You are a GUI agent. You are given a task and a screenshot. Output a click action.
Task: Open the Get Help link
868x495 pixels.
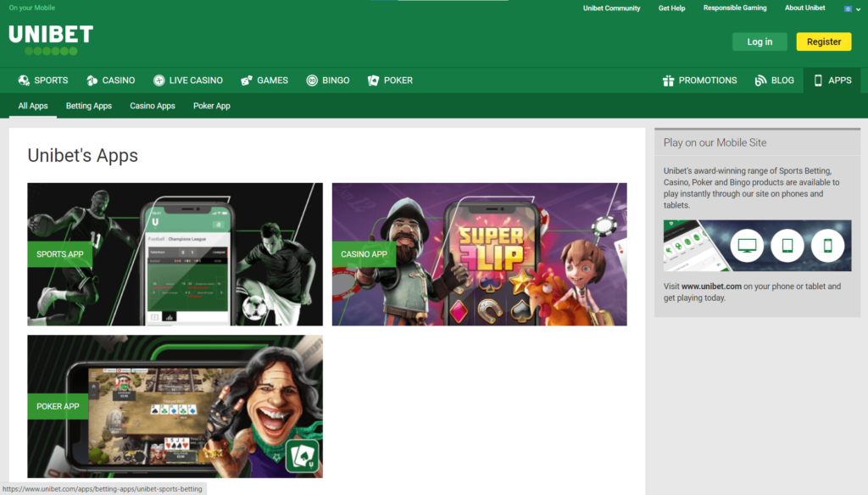tap(671, 8)
